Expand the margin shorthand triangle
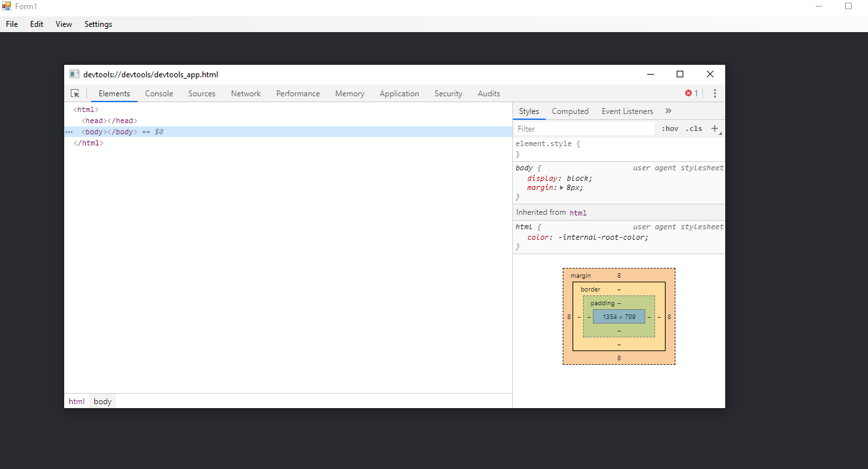Image resolution: width=868 pixels, height=469 pixels. [561, 188]
